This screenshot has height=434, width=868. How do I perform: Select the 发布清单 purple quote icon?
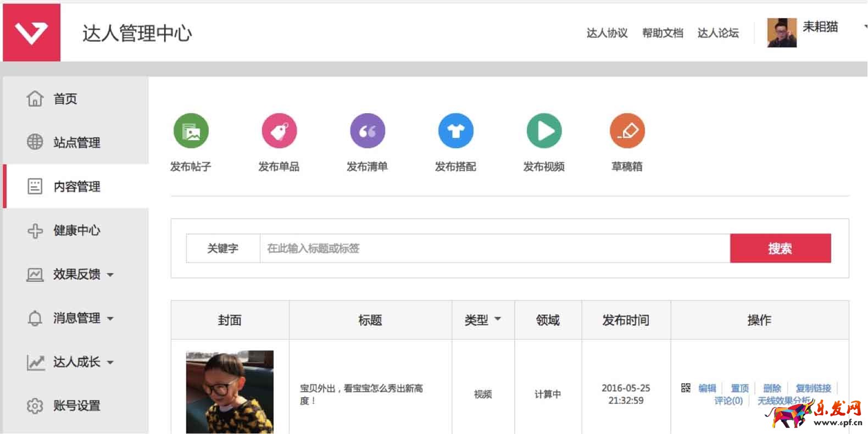[x=367, y=131]
